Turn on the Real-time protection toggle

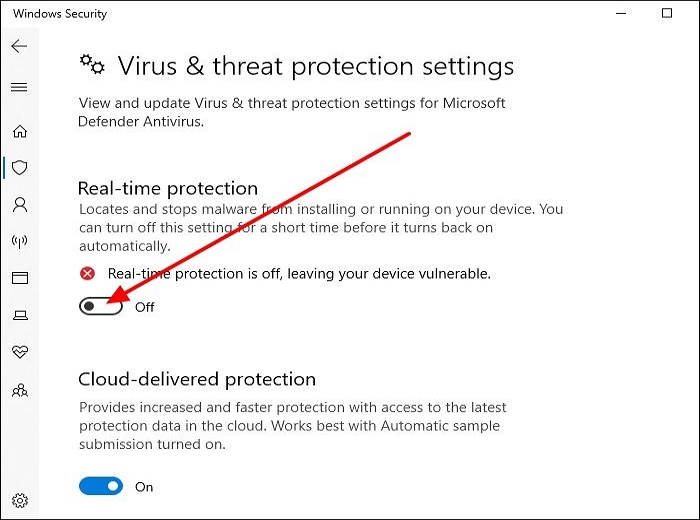coord(100,306)
